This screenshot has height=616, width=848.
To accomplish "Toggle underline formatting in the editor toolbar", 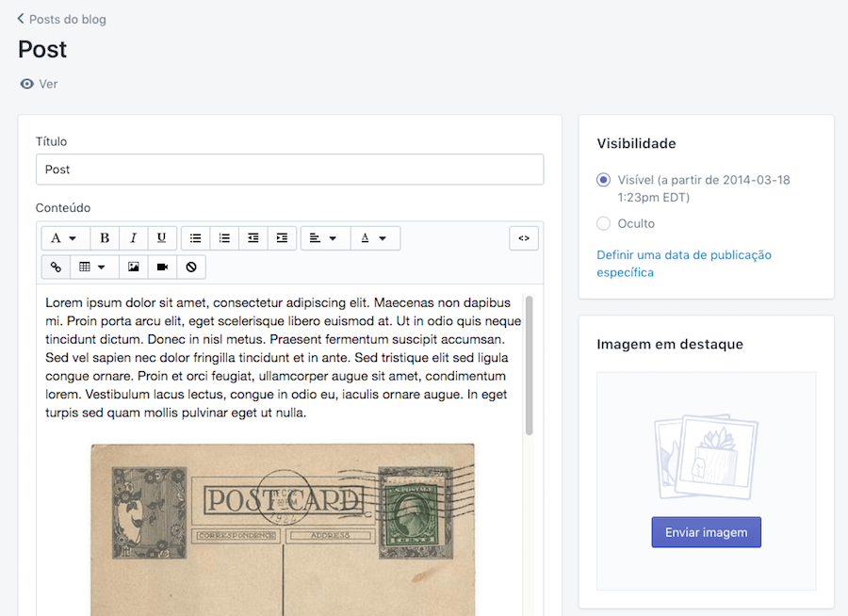I will click(162, 238).
